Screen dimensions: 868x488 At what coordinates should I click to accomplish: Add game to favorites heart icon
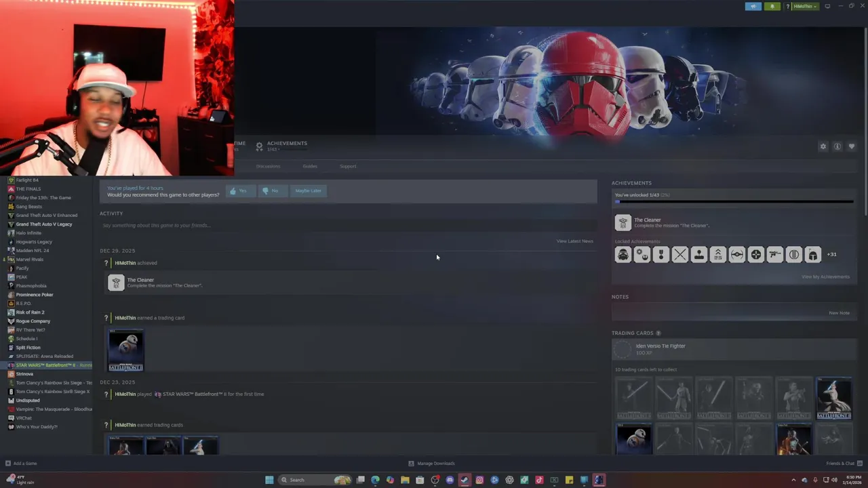(x=852, y=146)
